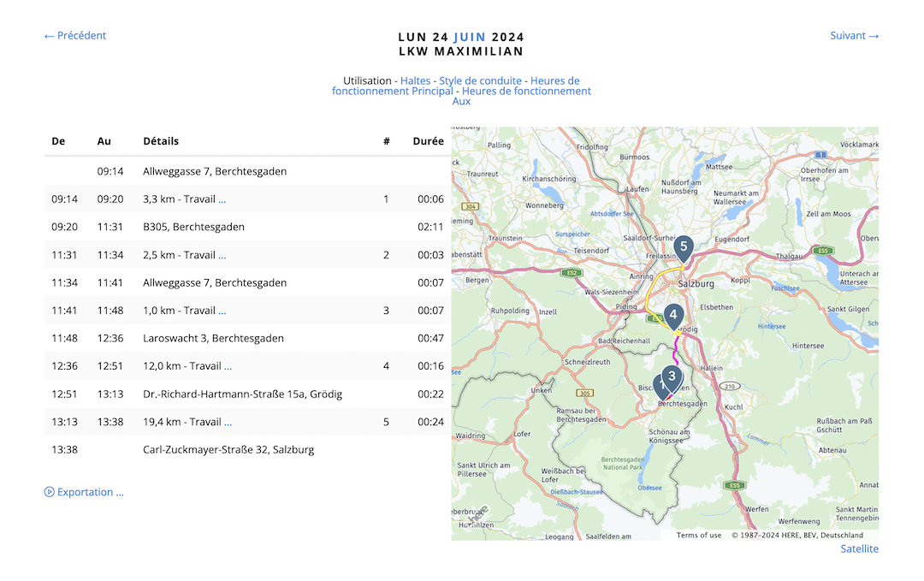Viewport: 924px width, 581px height.
Task: Click the 13:38 arrival time cell
Action: 110,422
